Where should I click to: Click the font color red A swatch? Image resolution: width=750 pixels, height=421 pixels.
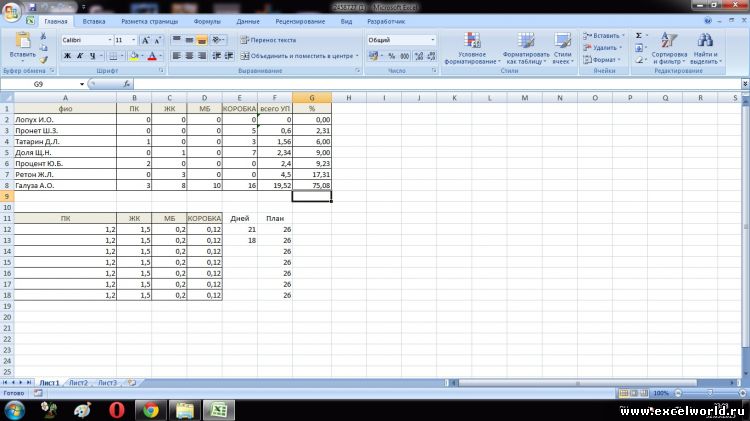click(153, 56)
